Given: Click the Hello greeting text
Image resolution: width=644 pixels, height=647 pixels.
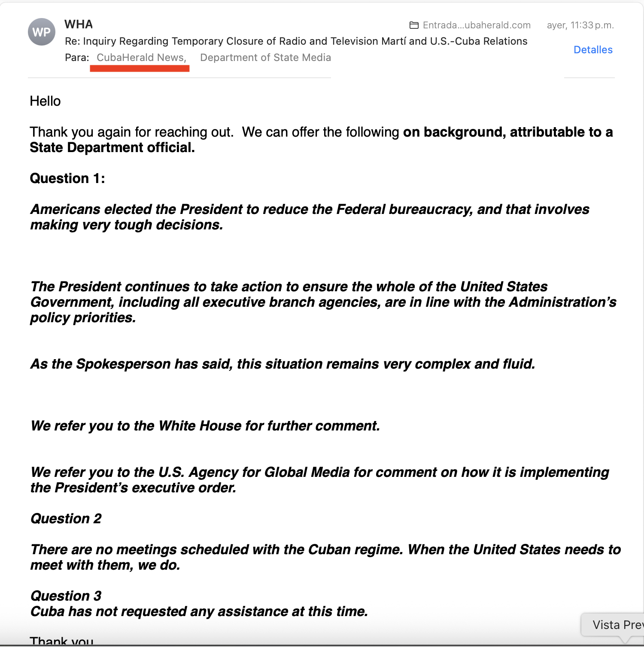Looking at the screenshot, I should click(45, 101).
